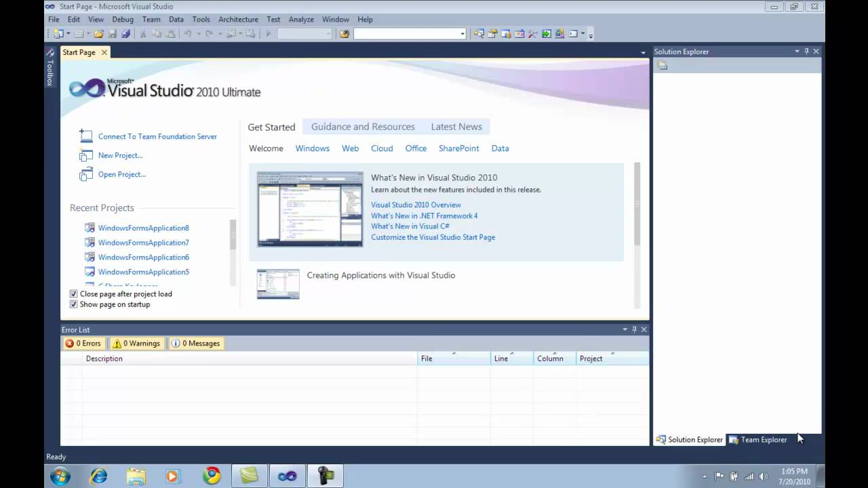
Task: Open Internet Explorer from the taskbar
Action: pos(98,476)
